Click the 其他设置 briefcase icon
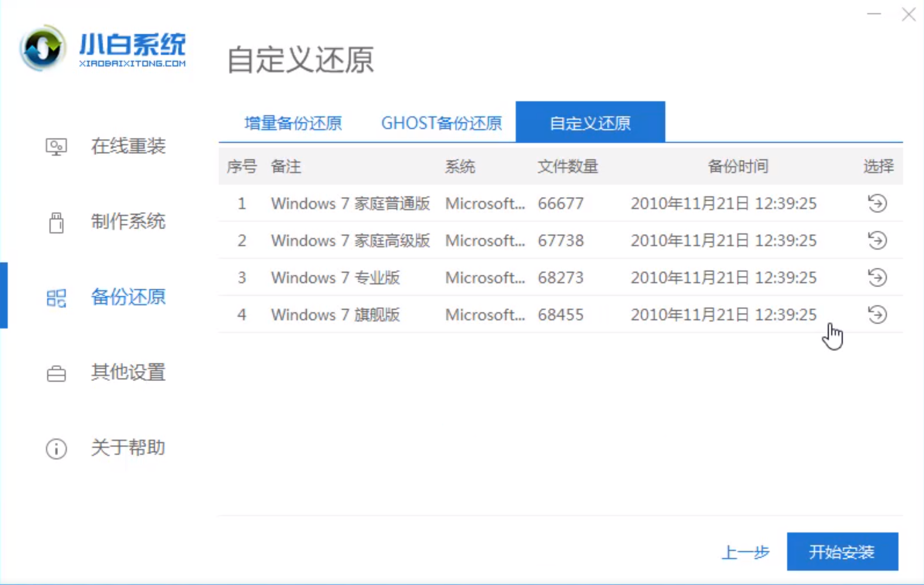The height and width of the screenshot is (585, 924). pyautogui.click(x=56, y=373)
